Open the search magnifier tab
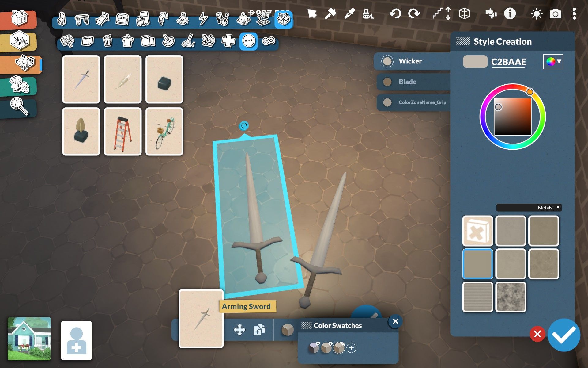 click(19, 107)
